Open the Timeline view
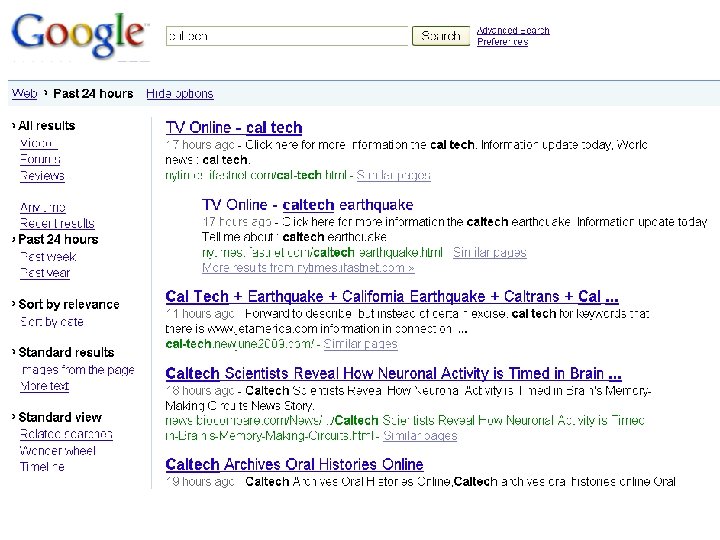This screenshot has width=720, height=540. point(42,467)
